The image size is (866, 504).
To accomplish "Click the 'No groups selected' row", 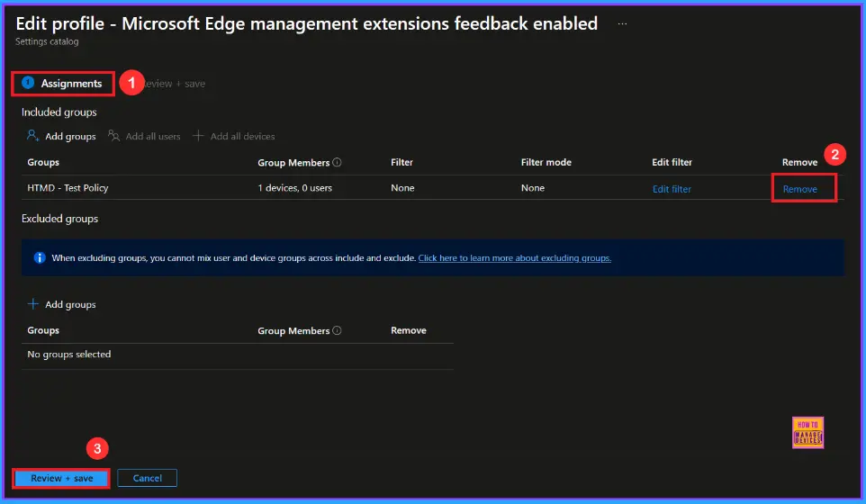I will (238, 355).
